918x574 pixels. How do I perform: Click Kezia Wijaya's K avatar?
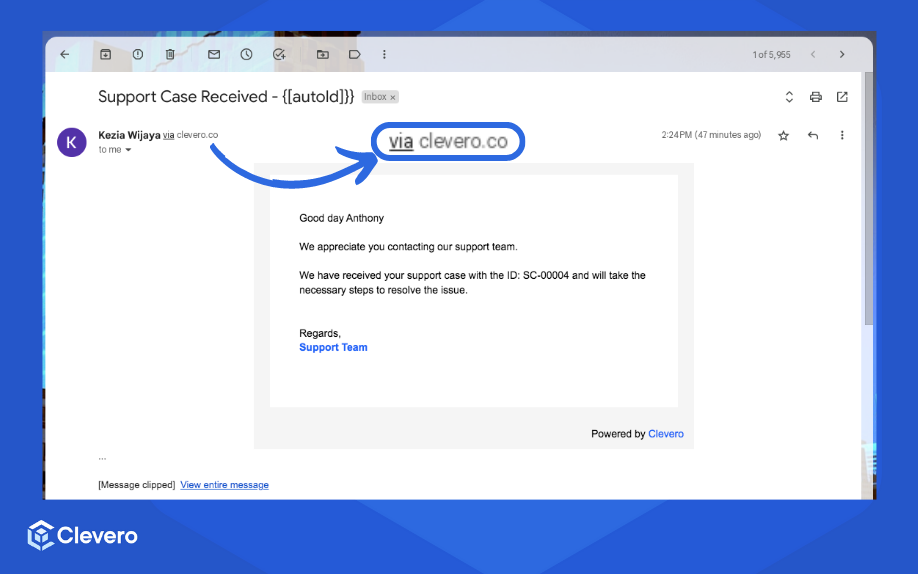pos(71,142)
